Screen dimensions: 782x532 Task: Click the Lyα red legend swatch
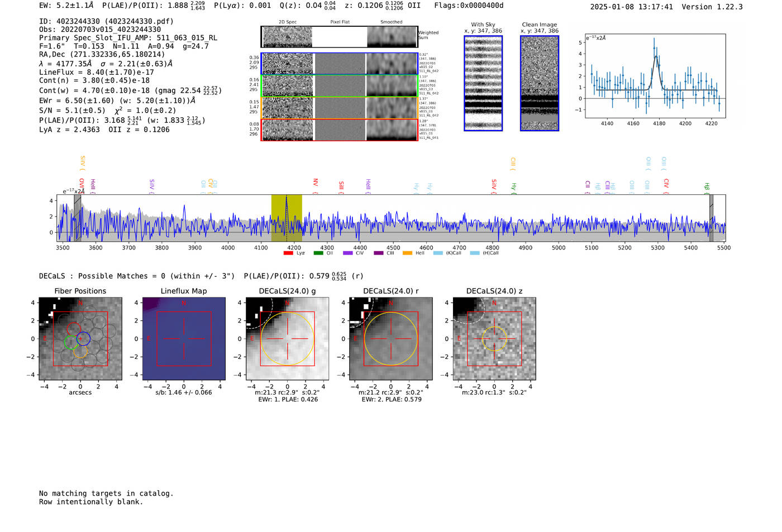tap(288, 253)
